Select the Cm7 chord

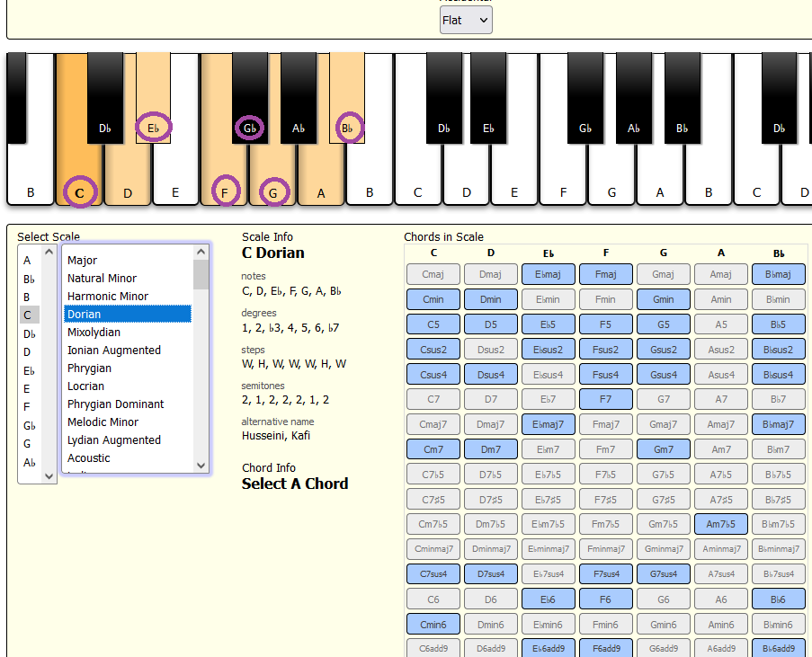point(433,449)
